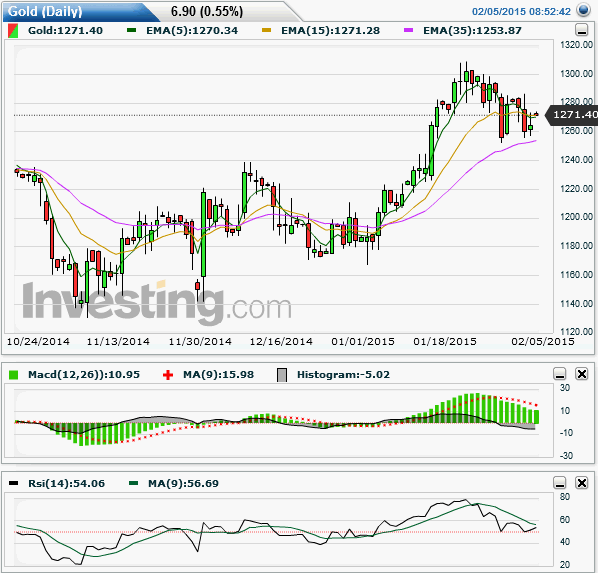This screenshot has height=573, width=598.
Task: Close the RSI indicator panel
Action: [582, 483]
